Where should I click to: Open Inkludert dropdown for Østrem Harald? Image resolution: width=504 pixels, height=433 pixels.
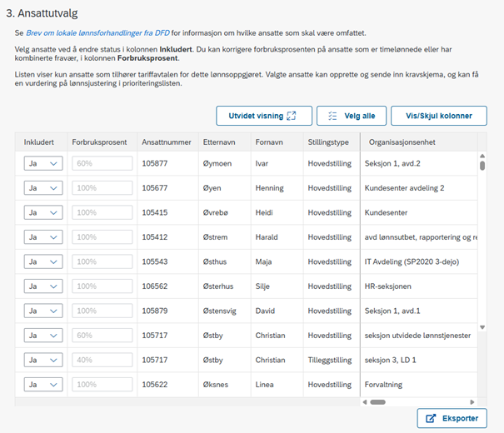point(43,237)
